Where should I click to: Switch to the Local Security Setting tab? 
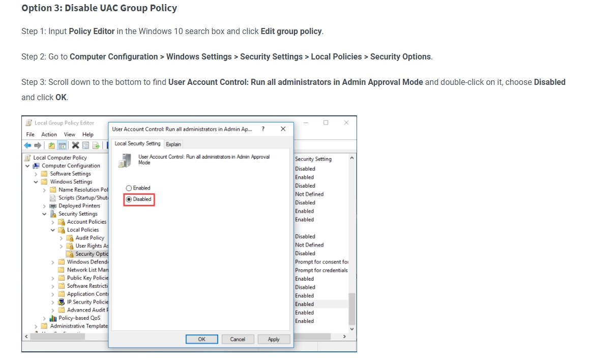pos(137,143)
